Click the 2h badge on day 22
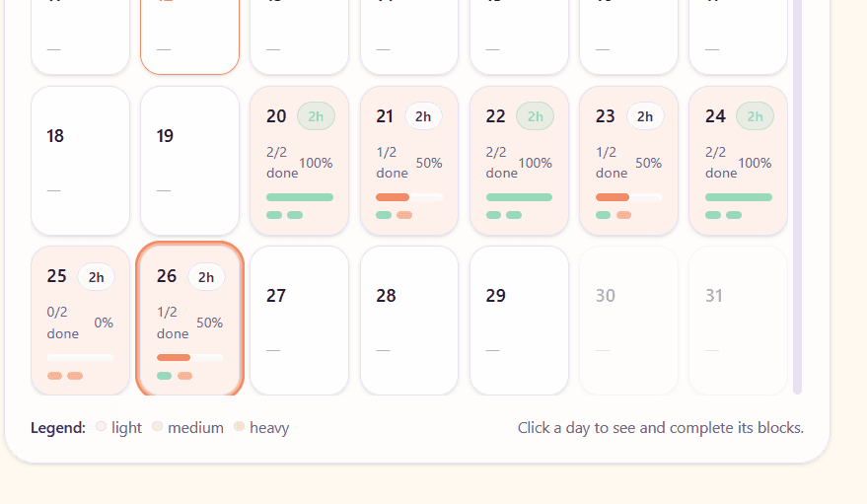867x504 pixels. point(535,116)
